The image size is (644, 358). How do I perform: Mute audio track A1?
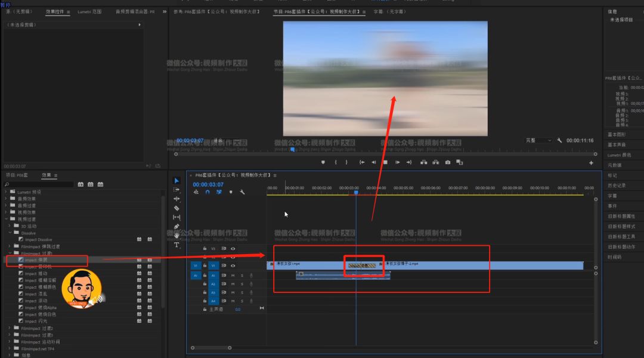[233, 276]
